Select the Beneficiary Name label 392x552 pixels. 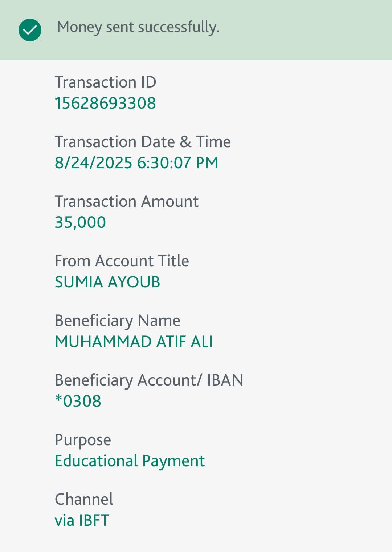coord(117,321)
